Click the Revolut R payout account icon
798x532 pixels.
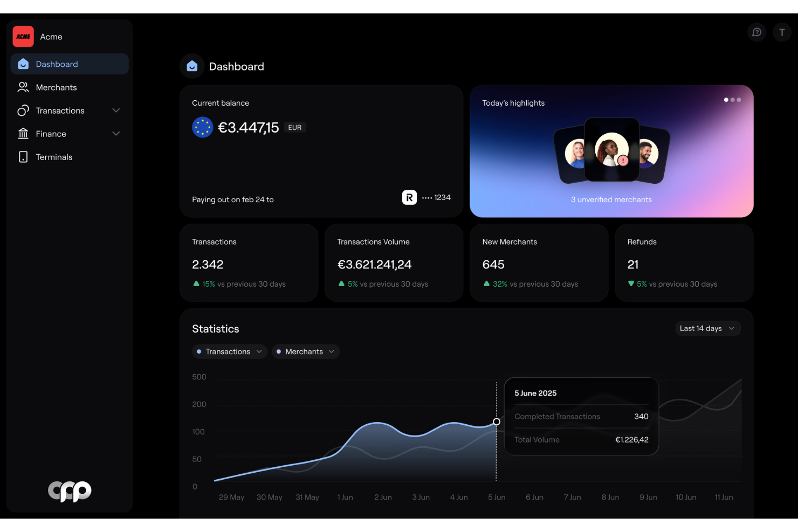click(409, 198)
